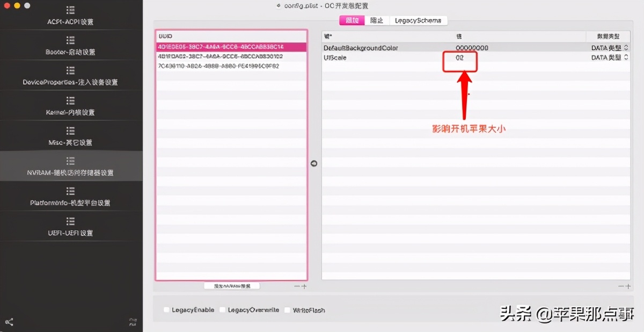Switch to the tab beside LegacySchema

click(x=377, y=20)
